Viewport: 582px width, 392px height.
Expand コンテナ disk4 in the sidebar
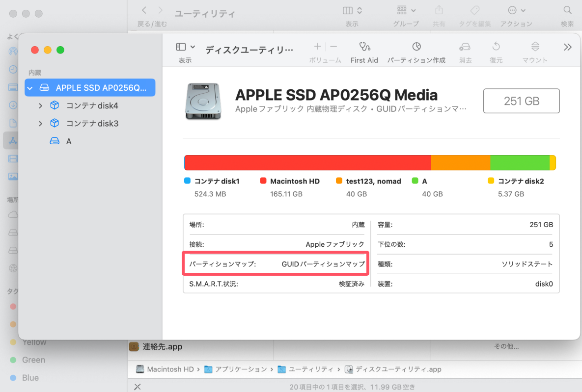pyautogui.click(x=40, y=105)
